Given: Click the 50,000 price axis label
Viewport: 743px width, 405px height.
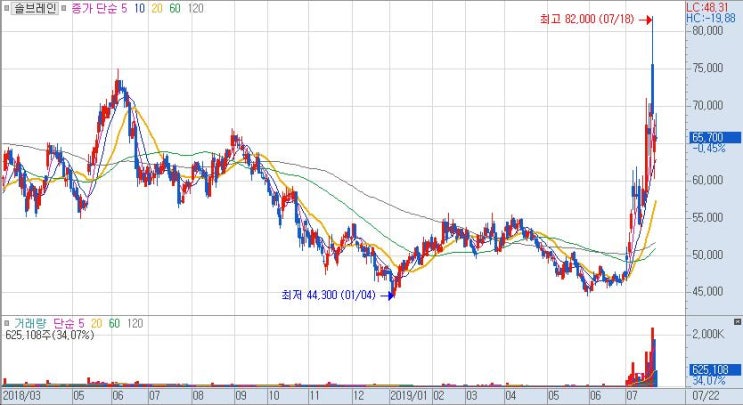Looking at the screenshot, I should pos(707,255).
